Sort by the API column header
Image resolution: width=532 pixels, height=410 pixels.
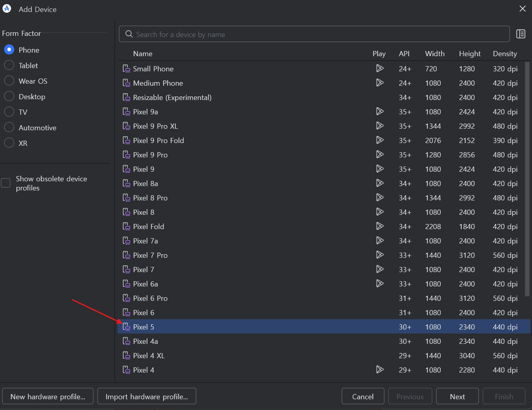[404, 54]
